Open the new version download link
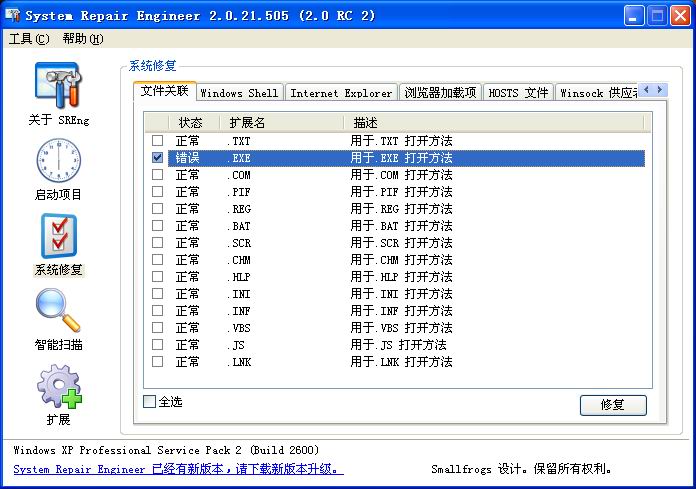Image resolution: width=696 pixels, height=489 pixels. (178, 469)
